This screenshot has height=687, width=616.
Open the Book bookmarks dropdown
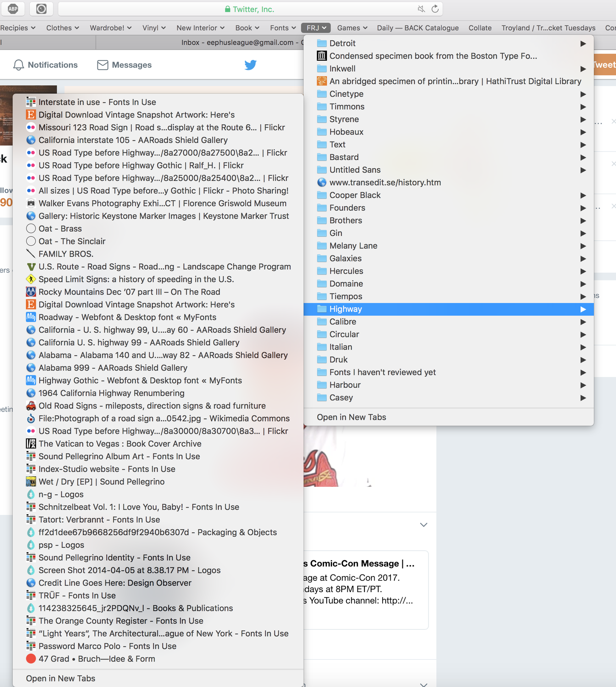247,28
